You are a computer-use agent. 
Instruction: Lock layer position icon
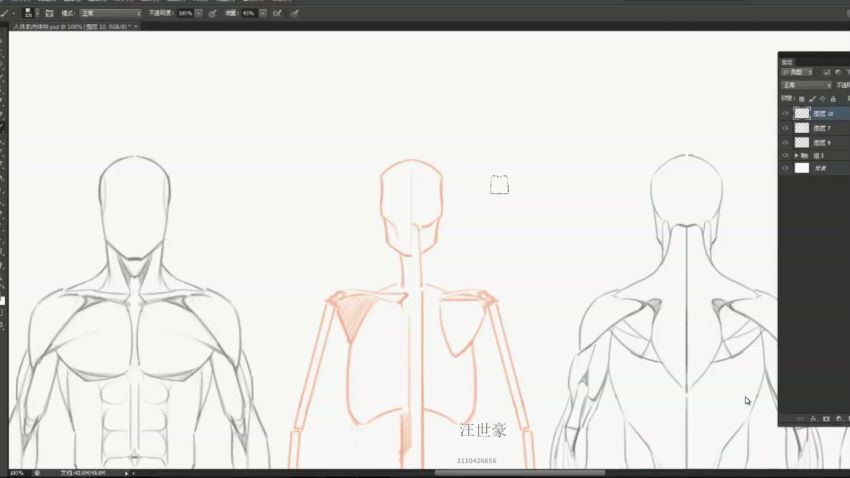tap(822, 99)
